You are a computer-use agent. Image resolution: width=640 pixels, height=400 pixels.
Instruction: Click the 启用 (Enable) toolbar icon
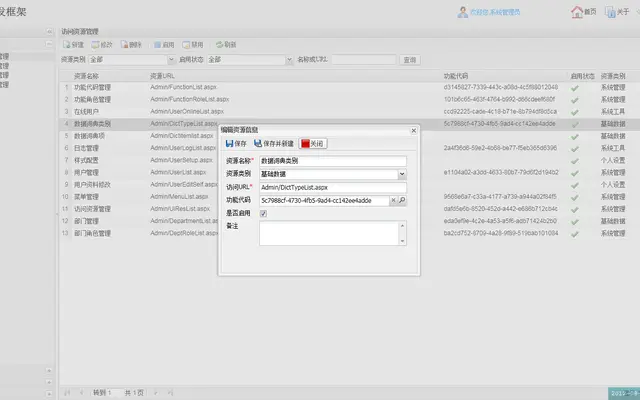pyautogui.click(x=158, y=45)
